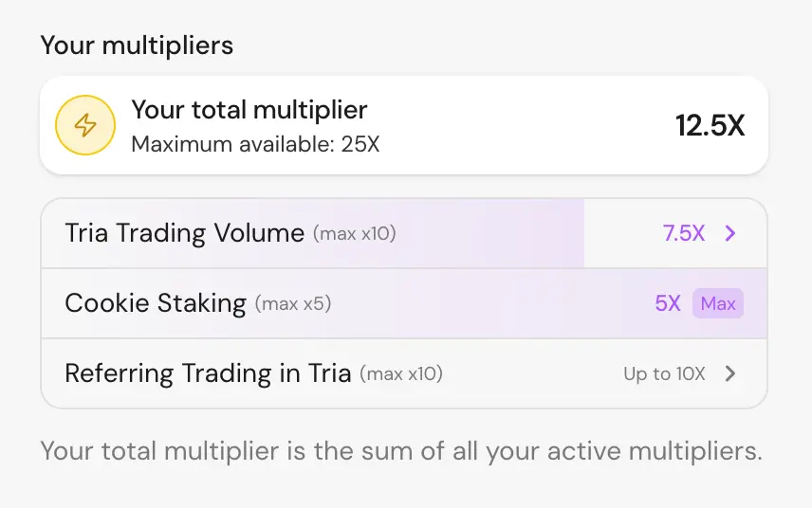Click the (max x5) hint beside Cookie Staking

point(293,304)
